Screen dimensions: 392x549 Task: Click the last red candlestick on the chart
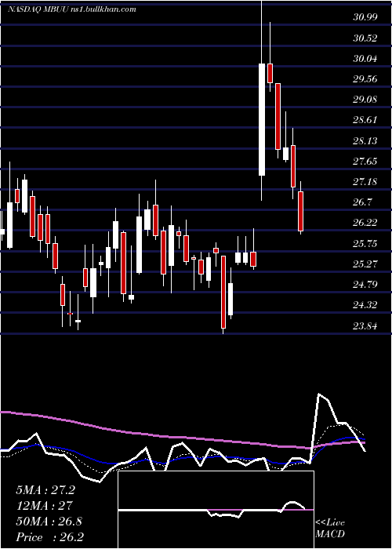300,211
